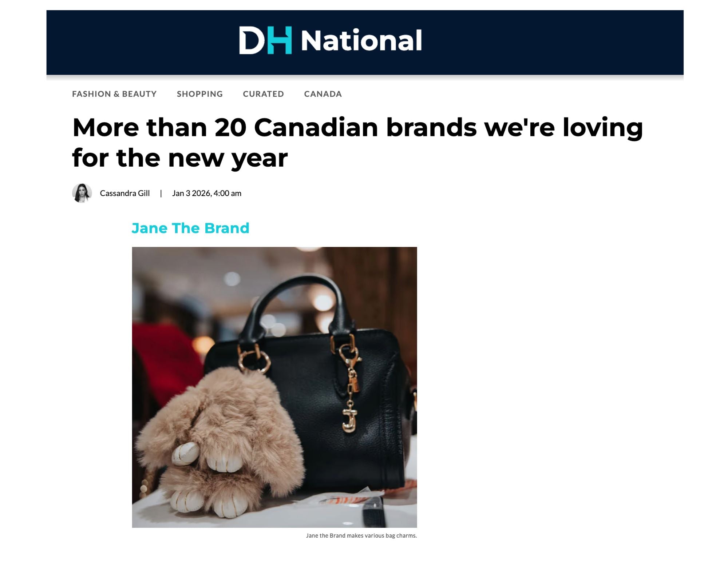Select the CANADA category

click(x=323, y=93)
